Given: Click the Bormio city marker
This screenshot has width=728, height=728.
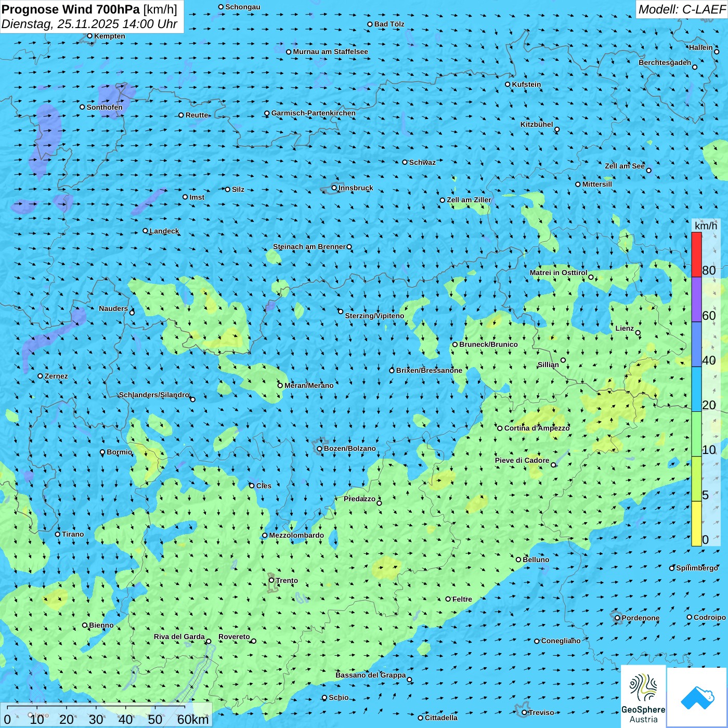Looking at the screenshot, I should [x=102, y=452].
